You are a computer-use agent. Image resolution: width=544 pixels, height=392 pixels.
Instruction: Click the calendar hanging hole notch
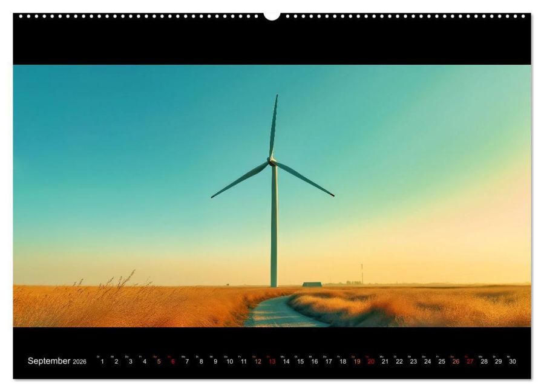coord(272,16)
